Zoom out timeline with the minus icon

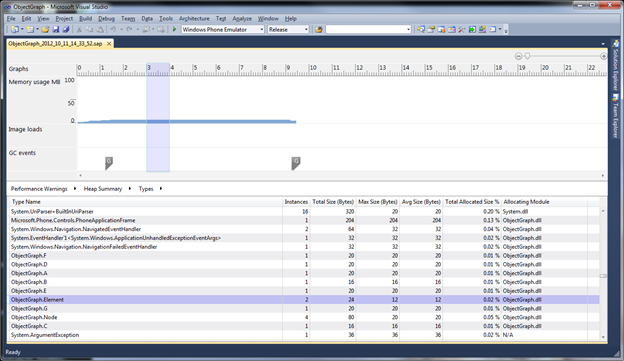pos(518,56)
